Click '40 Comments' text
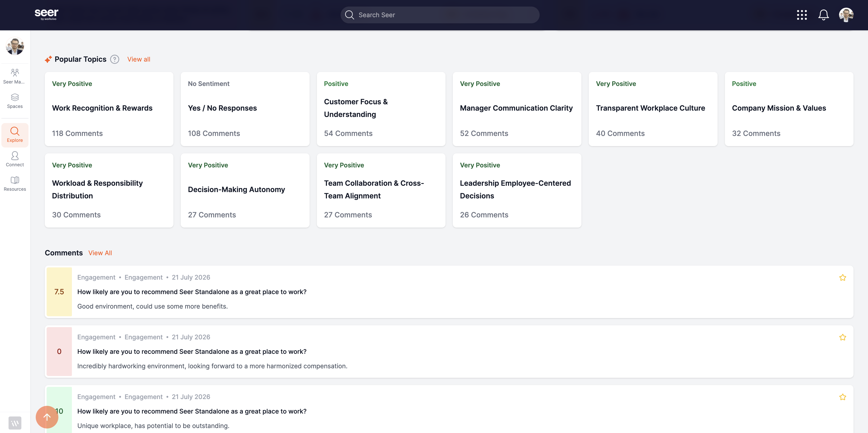Image resolution: width=868 pixels, height=433 pixels. coord(620,133)
